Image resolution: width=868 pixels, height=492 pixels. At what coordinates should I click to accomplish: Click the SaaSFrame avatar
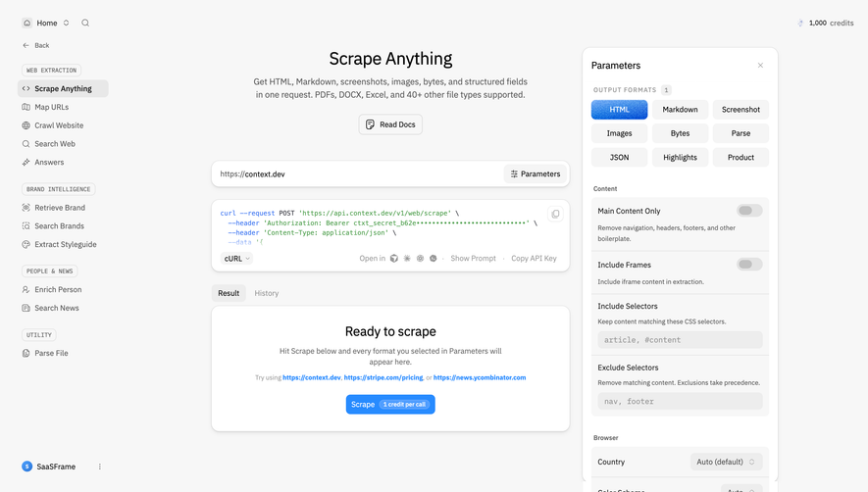[27, 467]
